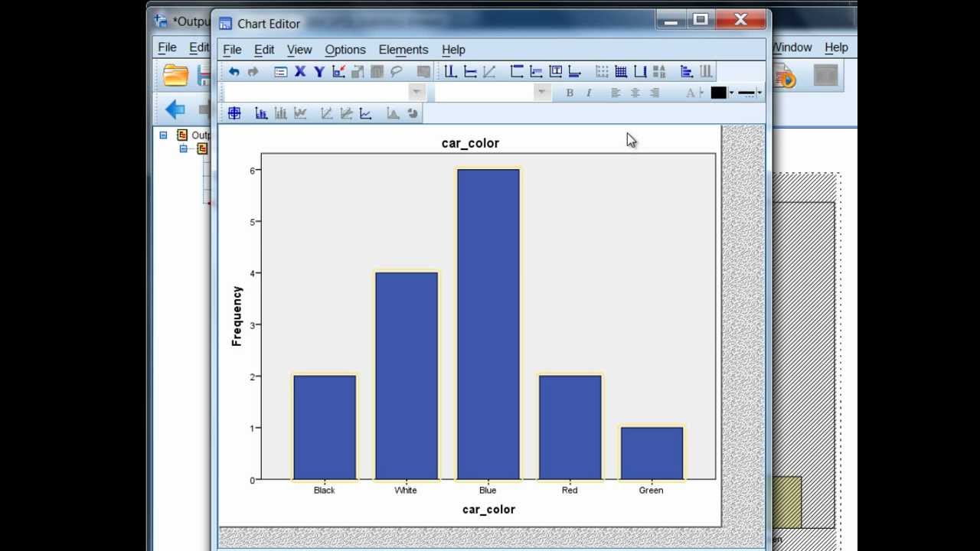Center align text
This screenshot has height=551, width=980.
(635, 93)
